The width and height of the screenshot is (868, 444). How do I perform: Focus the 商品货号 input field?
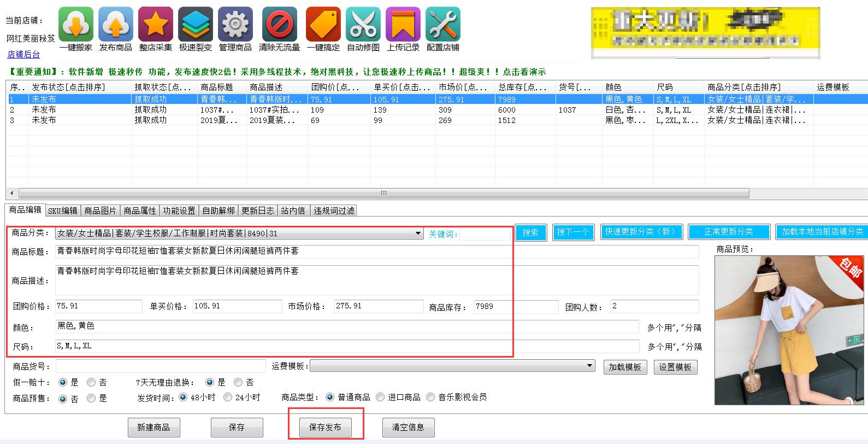coord(161,366)
